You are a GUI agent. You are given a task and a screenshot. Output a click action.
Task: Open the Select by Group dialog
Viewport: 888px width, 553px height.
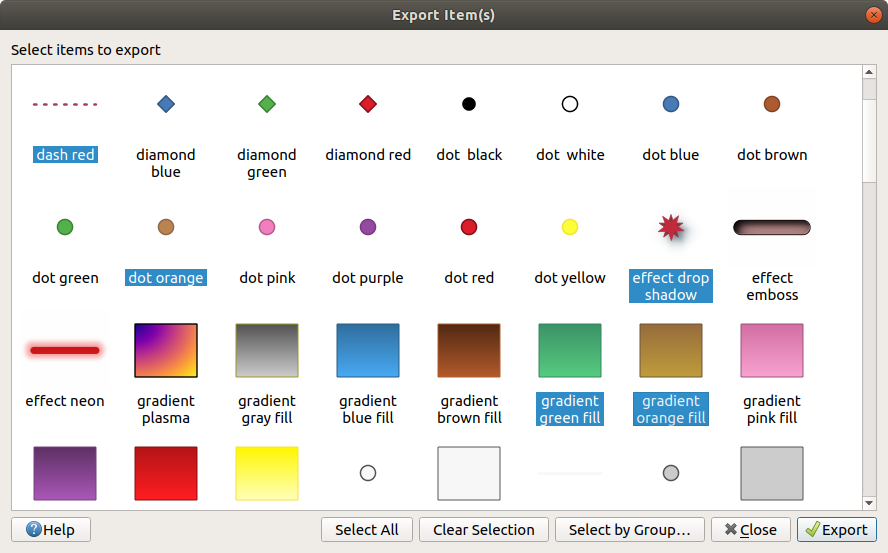(x=630, y=530)
